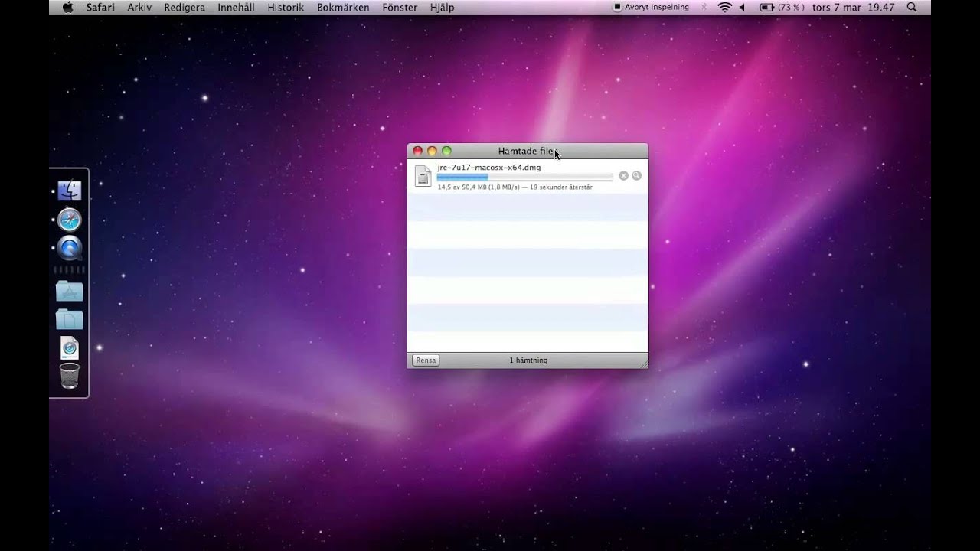
Task: Zoom the Hämtade filer window green button
Action: click(x=446, y=151)
